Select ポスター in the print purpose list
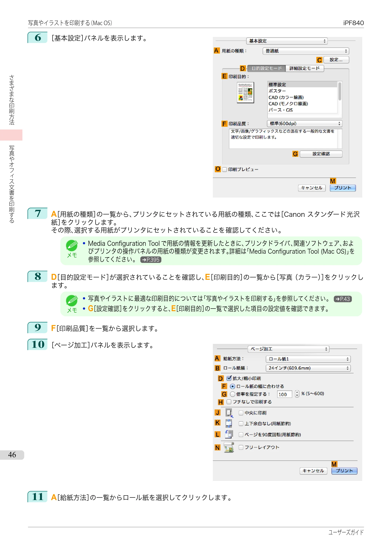Screen dimensions: 392x555 tap(302, 91)
